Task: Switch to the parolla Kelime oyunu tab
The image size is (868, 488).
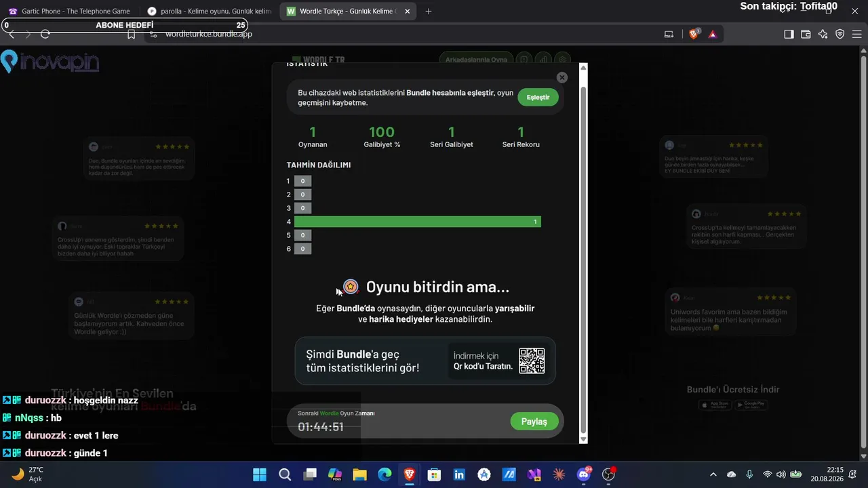Action: [x=209, y=11]
